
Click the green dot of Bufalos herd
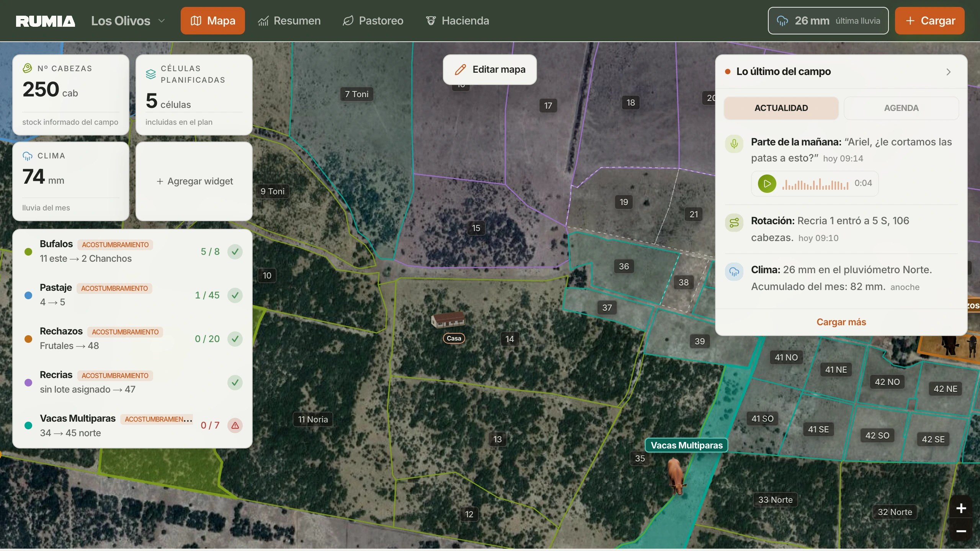(28, 251)
